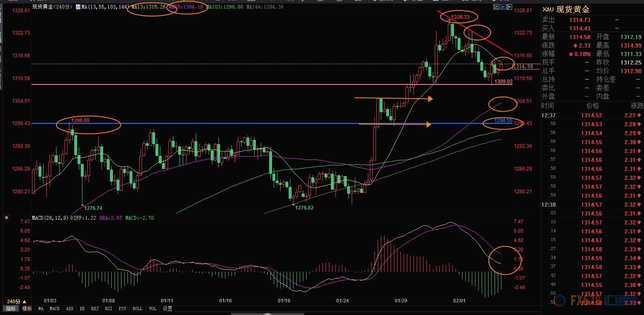The width and height of the screenshot is (644, 315).
Task: Select the ADX indicator button
Action: tap(69, 309)
